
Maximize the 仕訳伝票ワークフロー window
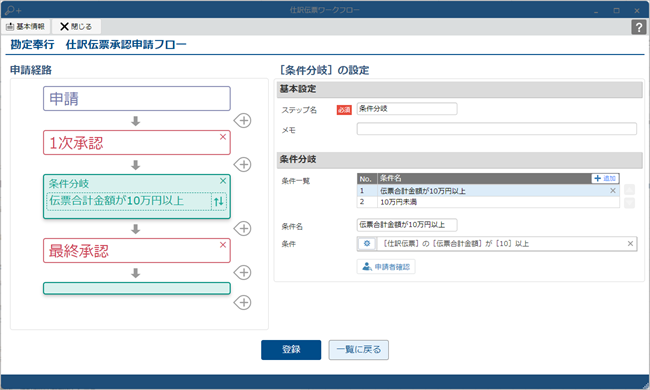click(x=616, y=11)
